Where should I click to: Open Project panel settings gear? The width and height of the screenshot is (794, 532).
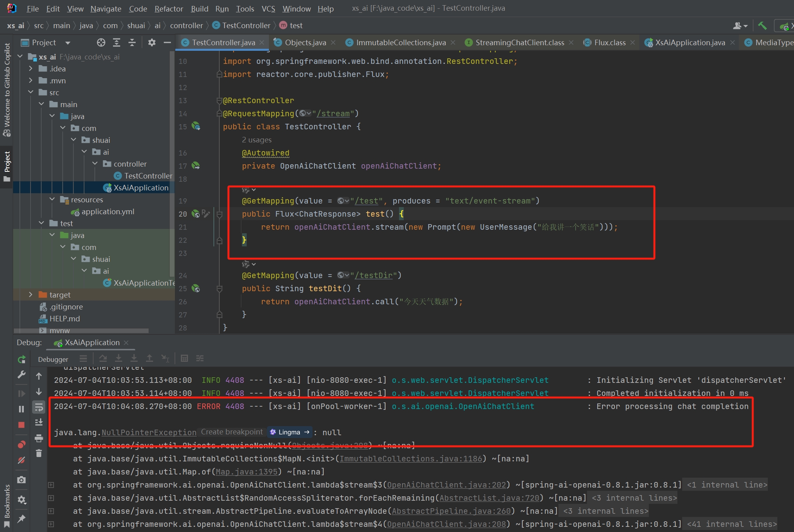click(x=152, y=42)
